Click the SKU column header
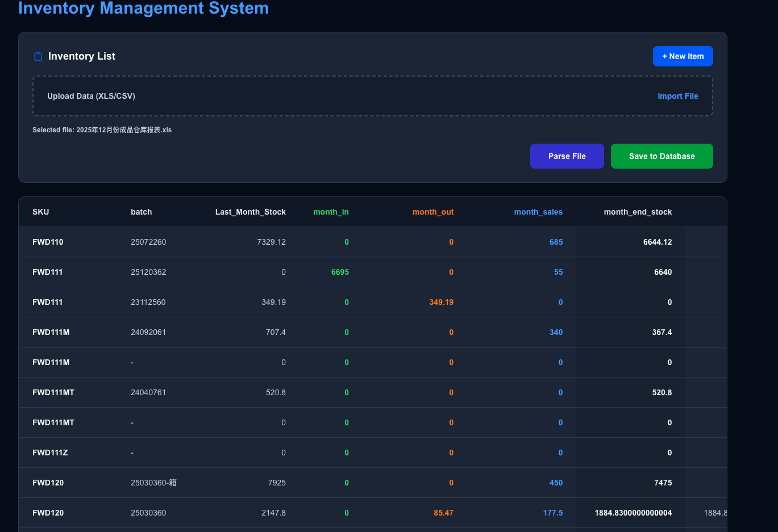Image resolution: width=778 pixels, height=532 pixels. 40,212
